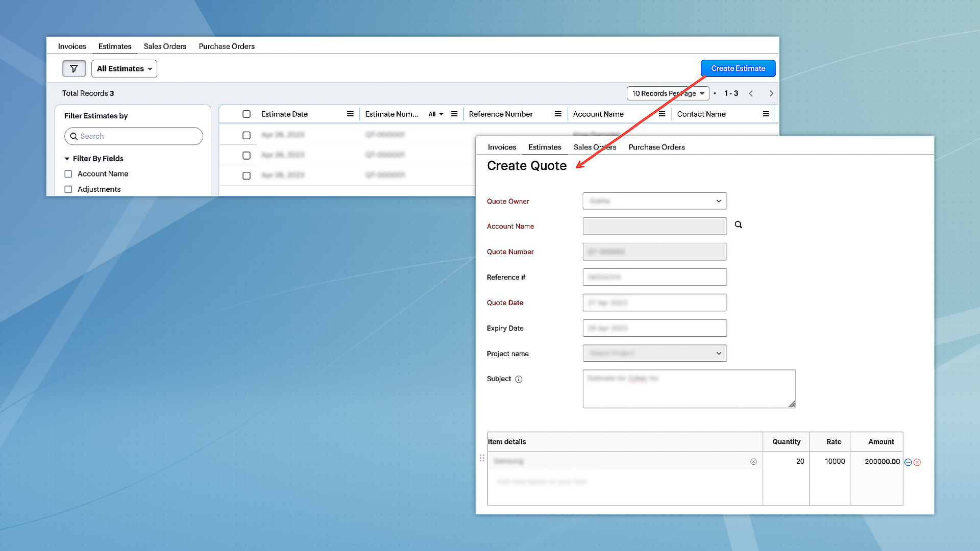Switch to Sales Orders tab in list
Image resolution: width=980 pixels, height=551 pixels.
[x=165, y=46]
